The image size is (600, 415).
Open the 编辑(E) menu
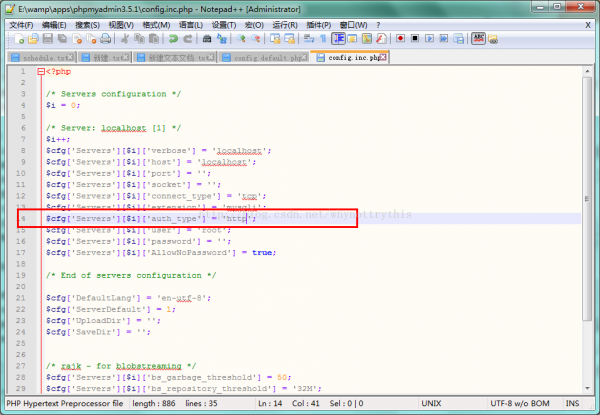pyautogui.click(x=54, y=25)
